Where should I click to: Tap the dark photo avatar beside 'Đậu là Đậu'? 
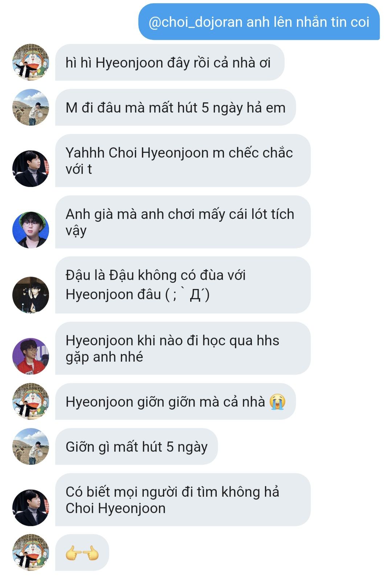[30, 295]
